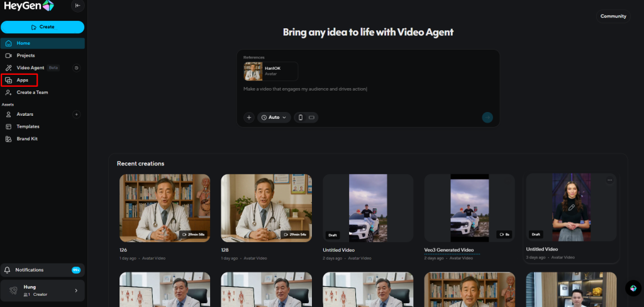The height and width of the screenshot is (307, 644).
Task: Collapse the sidebar with the arrow icon
Action: click(x=77, y=6)
